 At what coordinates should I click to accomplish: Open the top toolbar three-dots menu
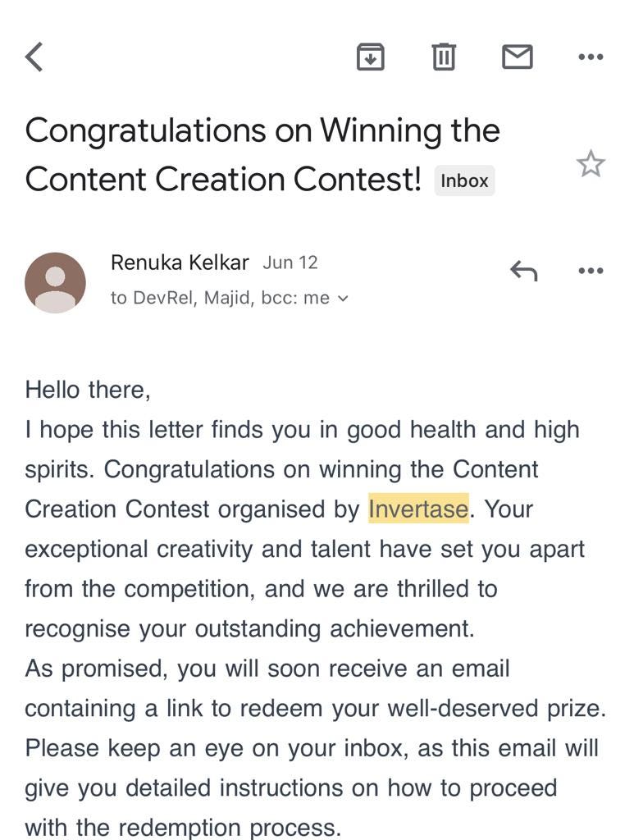pyautogui.click(x=591, y=57)
